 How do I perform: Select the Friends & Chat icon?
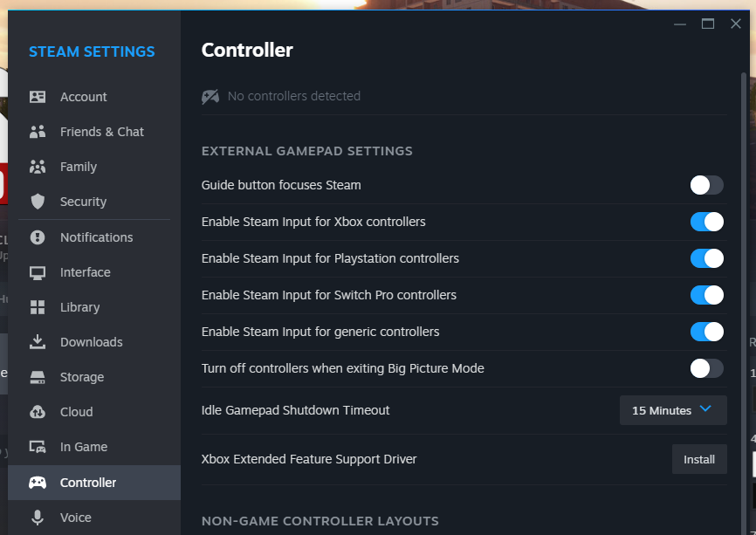[38, 132]
